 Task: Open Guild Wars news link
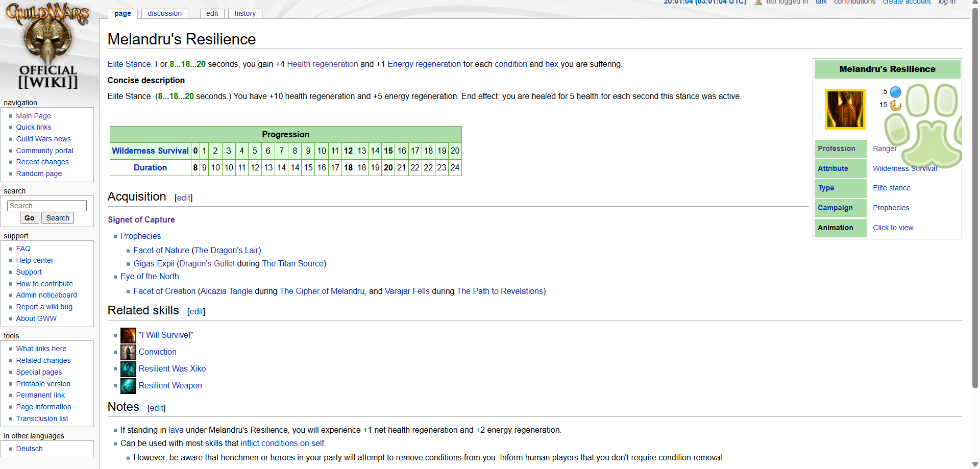coord(43,139)
